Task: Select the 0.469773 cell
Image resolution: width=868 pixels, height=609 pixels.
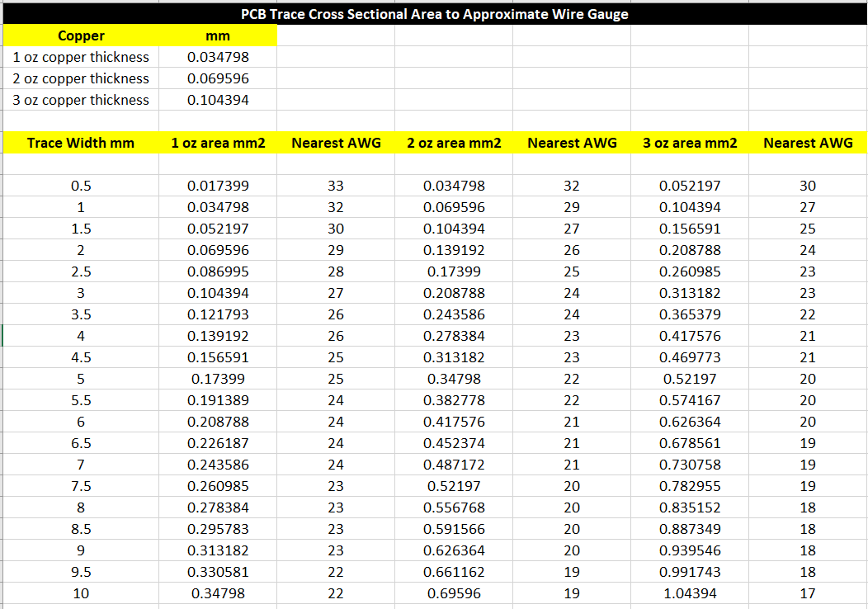Action: 690,357
